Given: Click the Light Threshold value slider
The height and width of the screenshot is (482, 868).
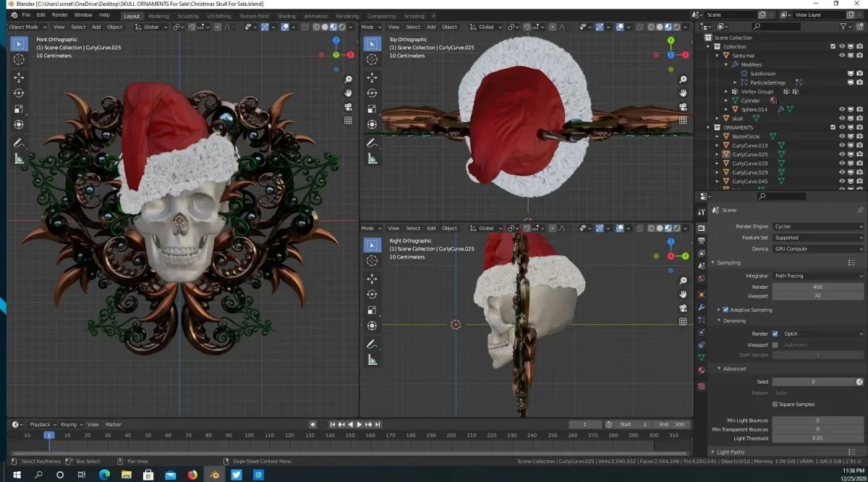Looking at the screenshot, I should (x=817, y=438).
